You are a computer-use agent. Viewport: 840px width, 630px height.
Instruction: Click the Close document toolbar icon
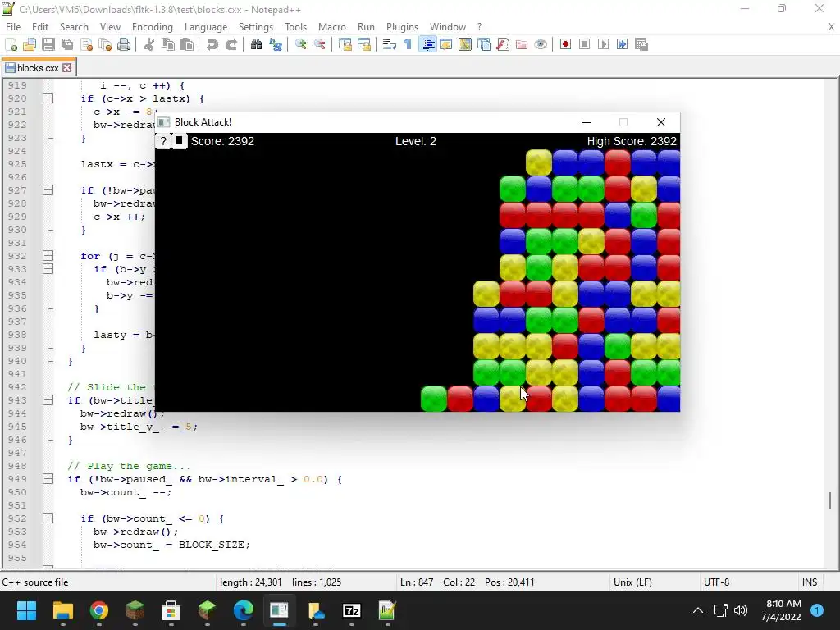click(86, 44)
